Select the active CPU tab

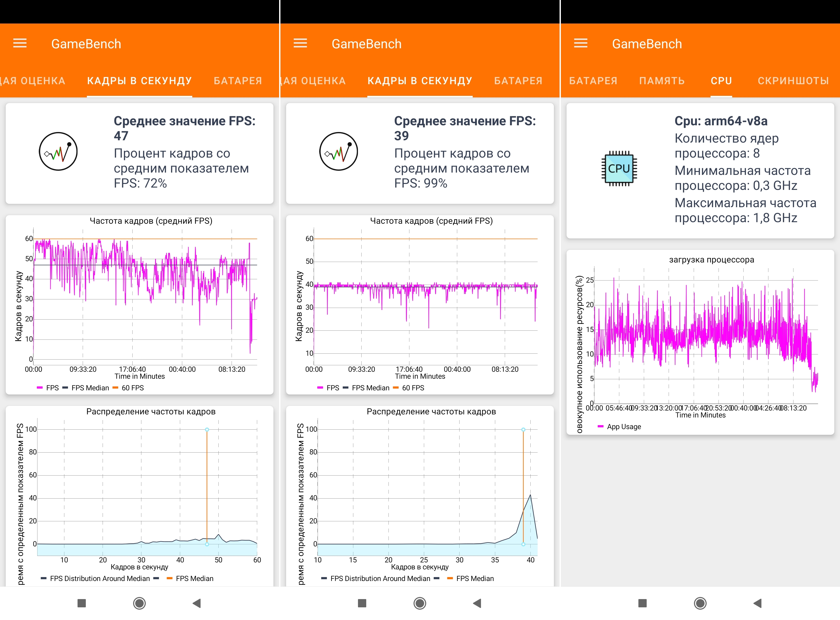(x=721, y=81)
